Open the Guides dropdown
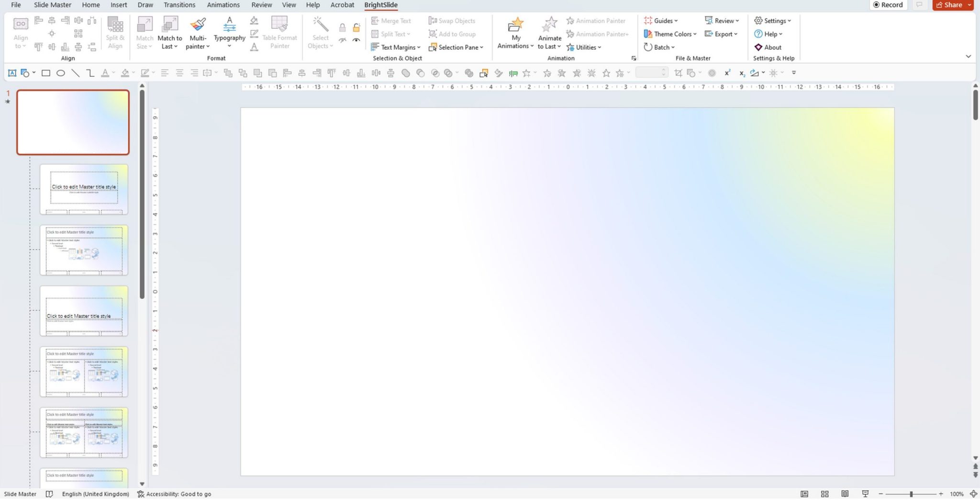The width and height of the screenshot is (980, 500). tap(662, 21)
